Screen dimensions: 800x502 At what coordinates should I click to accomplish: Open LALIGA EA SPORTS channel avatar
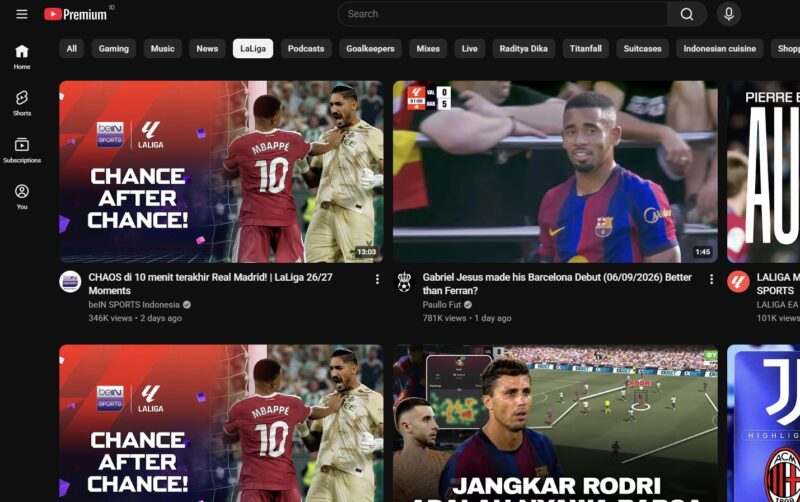(738, 282)
